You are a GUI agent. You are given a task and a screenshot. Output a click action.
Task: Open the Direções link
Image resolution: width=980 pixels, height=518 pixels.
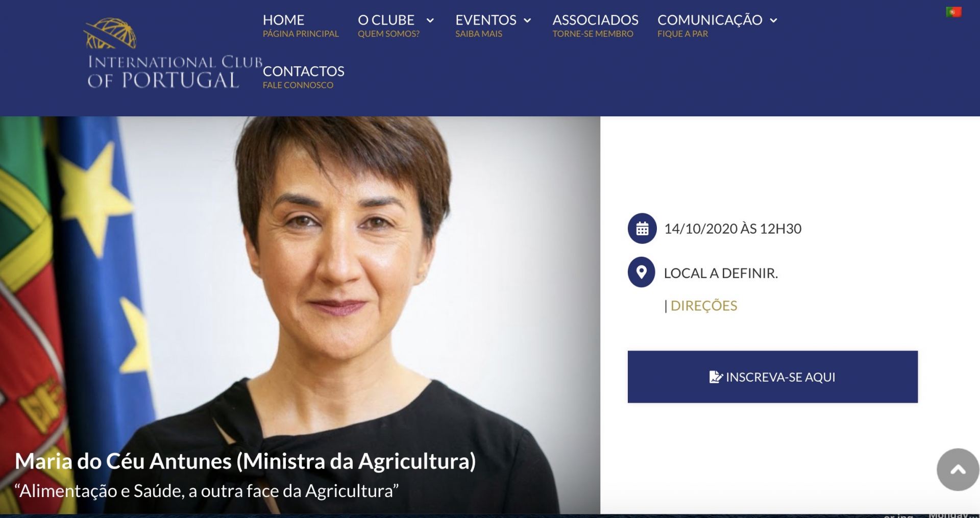point(703,306)
